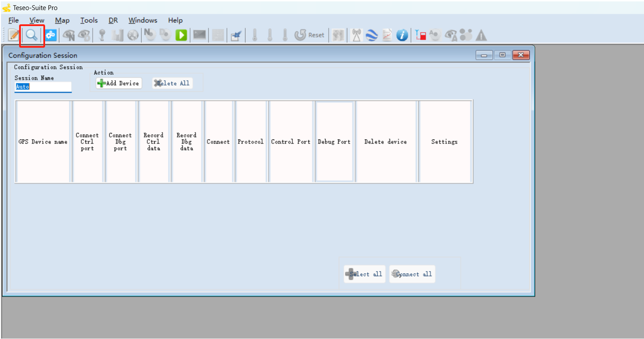Click the blue information icon
644x339 pixels.
[402, 35]
